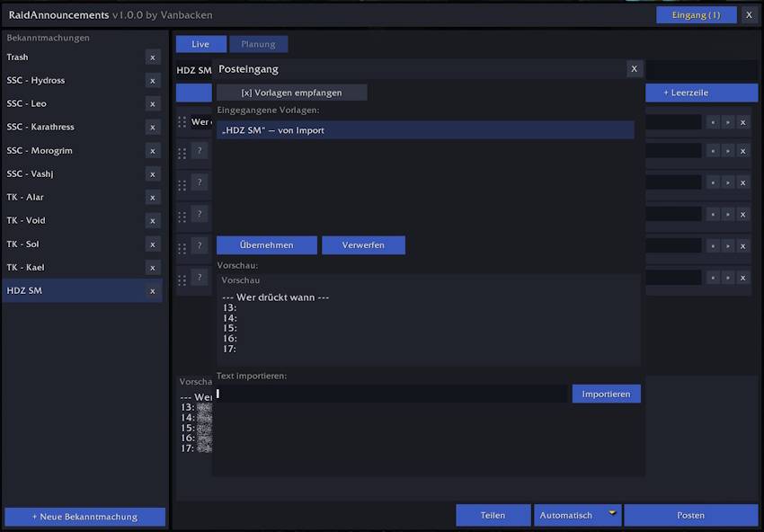Image resolution: width=764 pixels, height=532 pixels.
Task: Click the ? icon on the second line row
Action: [200, 151]
